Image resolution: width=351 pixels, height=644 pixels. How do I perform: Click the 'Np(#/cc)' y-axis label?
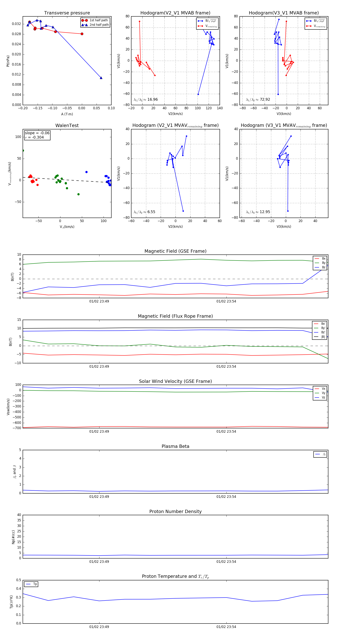[13, 537]
